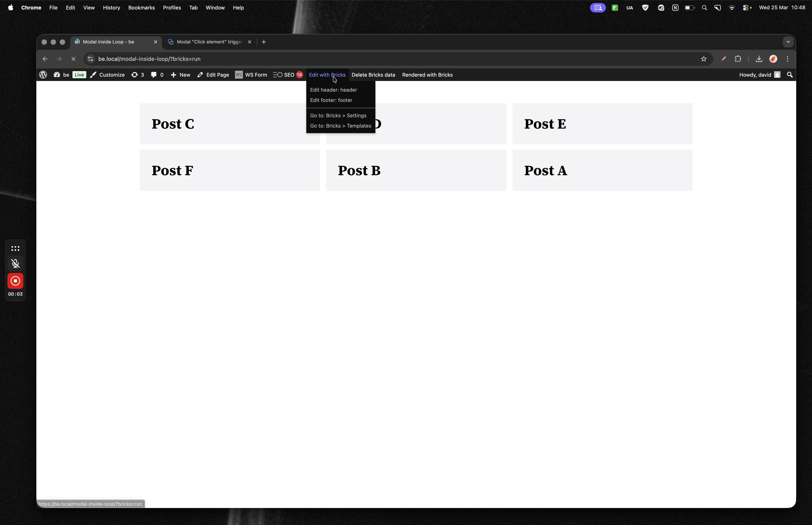Choose Go to: Bricks > Templates

340,126
